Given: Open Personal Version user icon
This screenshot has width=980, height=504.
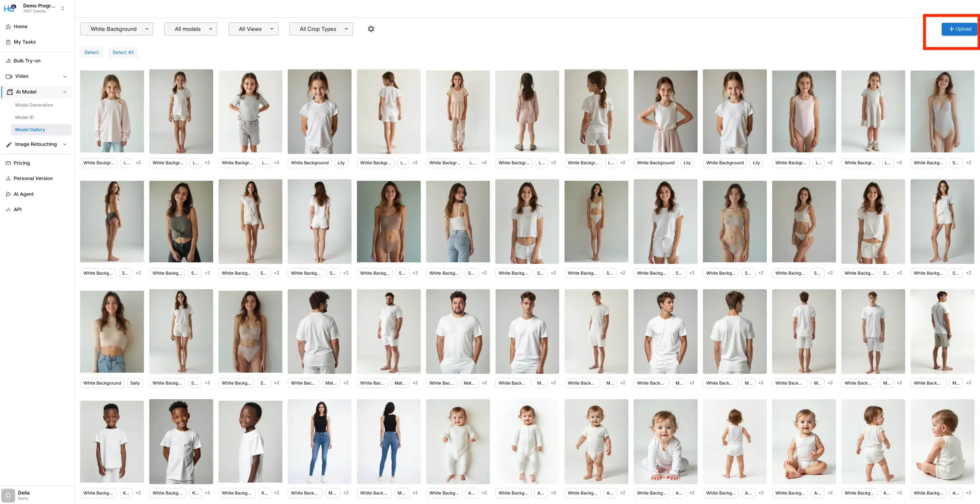Looking at the screenshot, I should click(x=8, y=179).
